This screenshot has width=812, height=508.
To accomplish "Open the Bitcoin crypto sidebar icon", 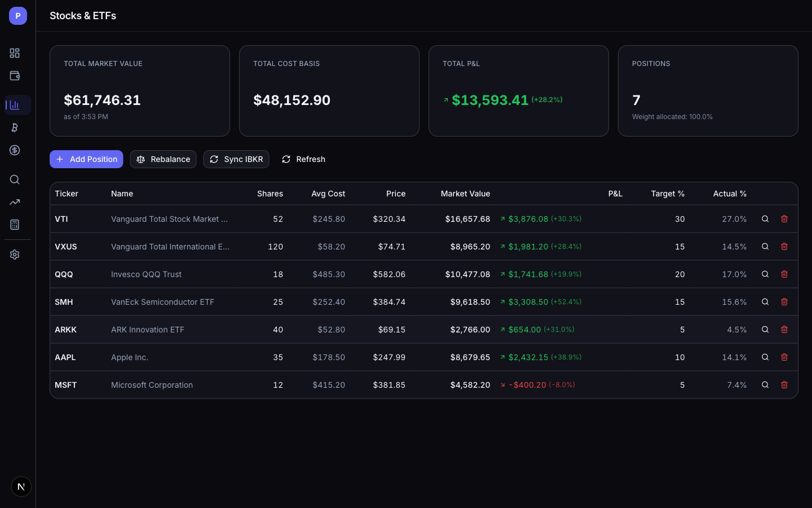I will pos(15,128).
